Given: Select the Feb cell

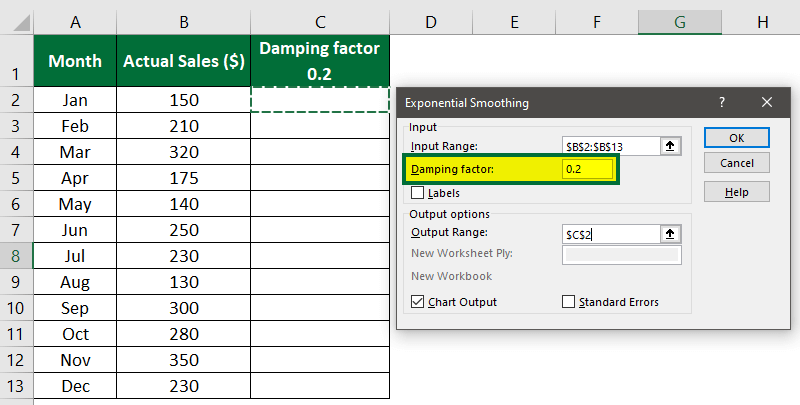Looking at the screenshot, I should pyautogui.click(x=75, y=126).
